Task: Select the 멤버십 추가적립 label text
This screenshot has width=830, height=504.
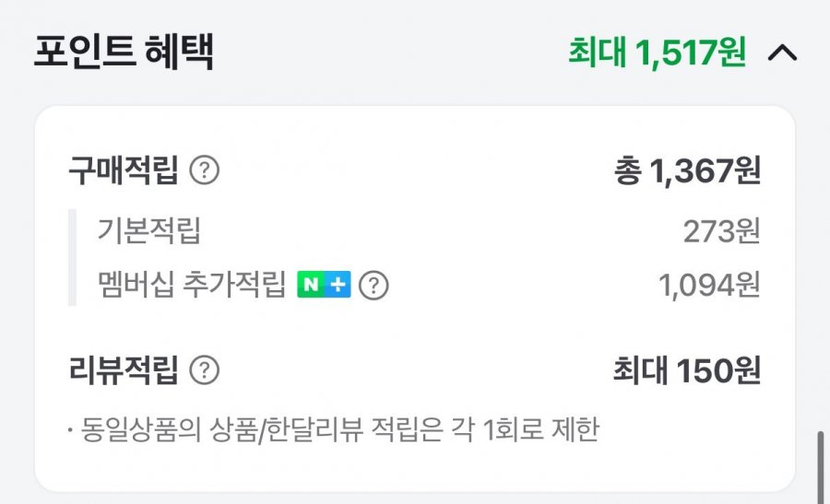Action: click(192, 286)
